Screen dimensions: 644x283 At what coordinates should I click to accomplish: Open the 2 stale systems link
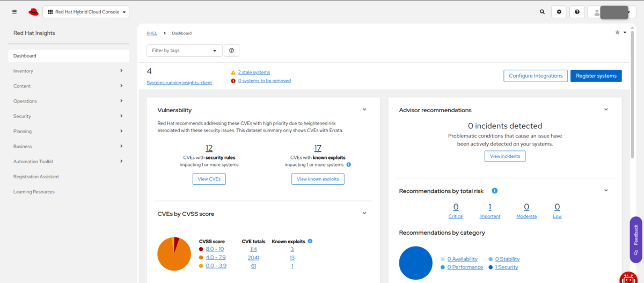pyautogui.click(x=254, y=72)
